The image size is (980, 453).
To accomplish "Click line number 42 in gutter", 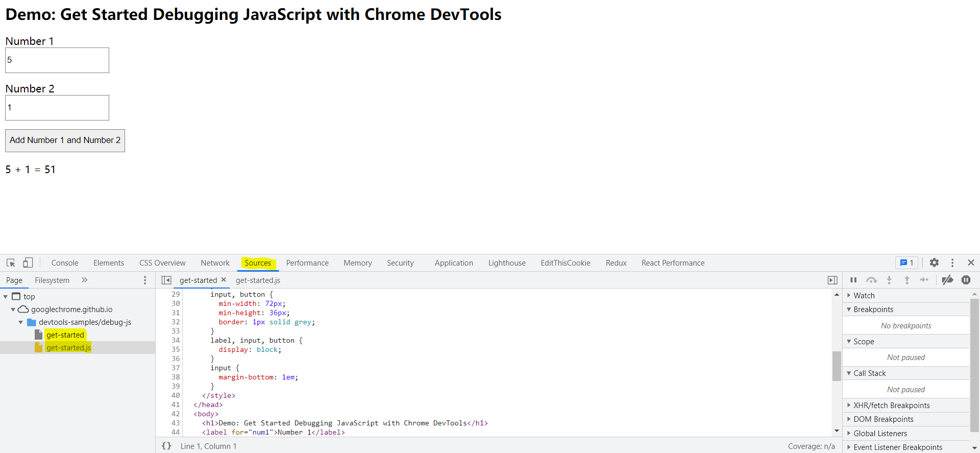I will (x=176, y=414).
